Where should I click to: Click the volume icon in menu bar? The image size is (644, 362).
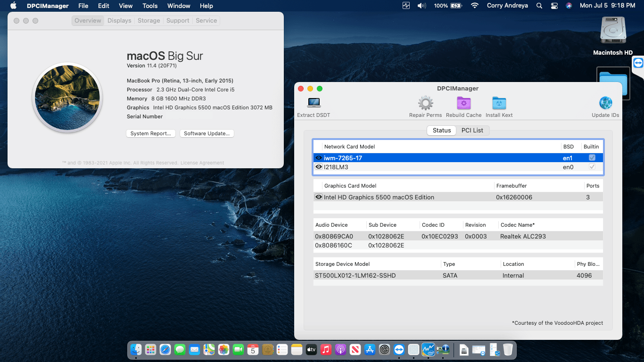pyautogui.click(x=421, y=6)
